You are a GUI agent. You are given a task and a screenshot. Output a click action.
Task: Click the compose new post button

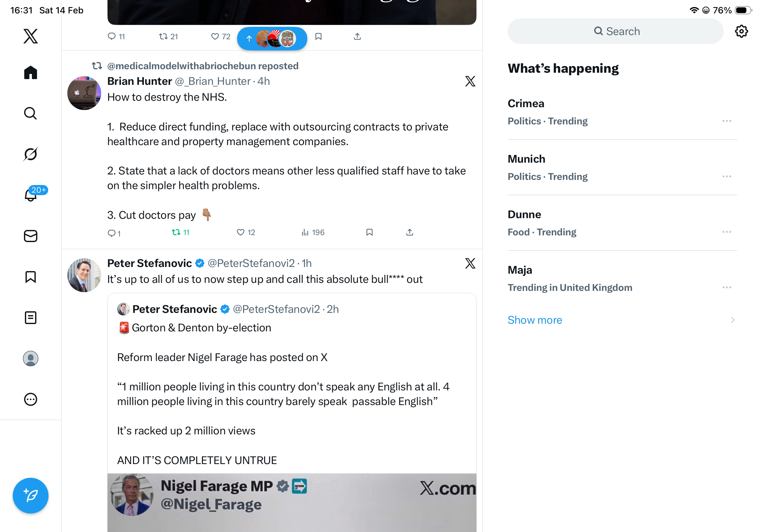pos(31,495)
